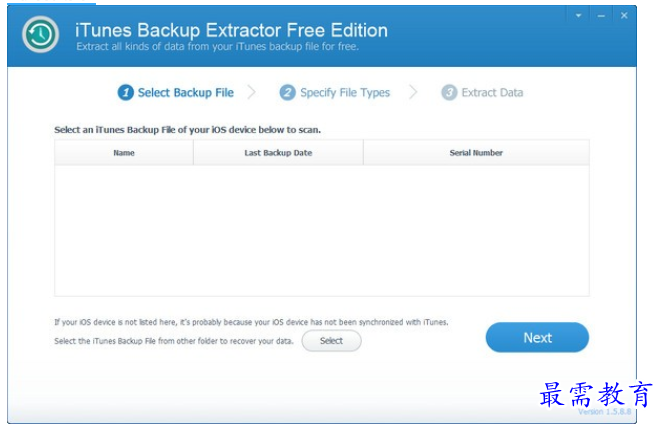This screenshot has height=426, width=661.
Task: Click chevron after Select Backup File
Action: tap(252, 92)
